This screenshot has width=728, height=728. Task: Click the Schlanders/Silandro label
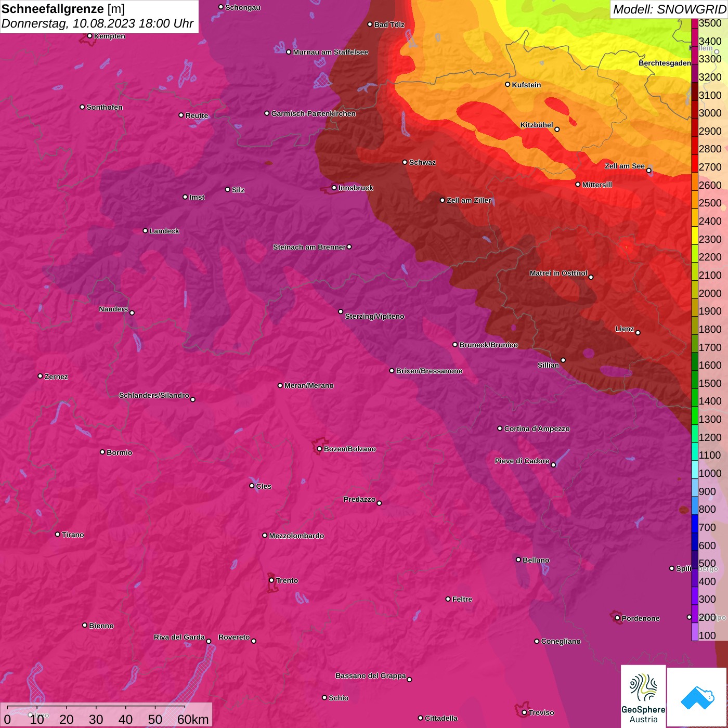[154, 395]
